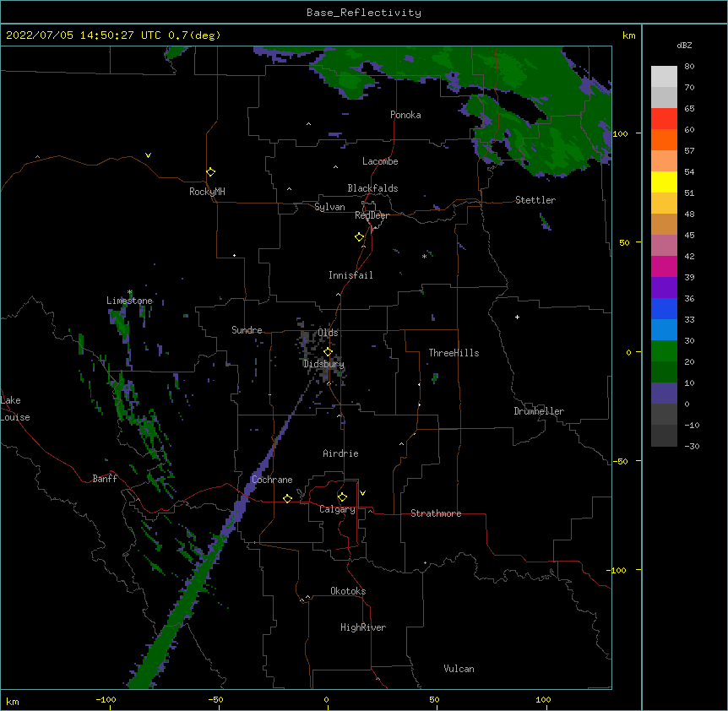Select the orange 60-57 dBZ legend swatch
The image size is (728, 711).
point(664,140)
